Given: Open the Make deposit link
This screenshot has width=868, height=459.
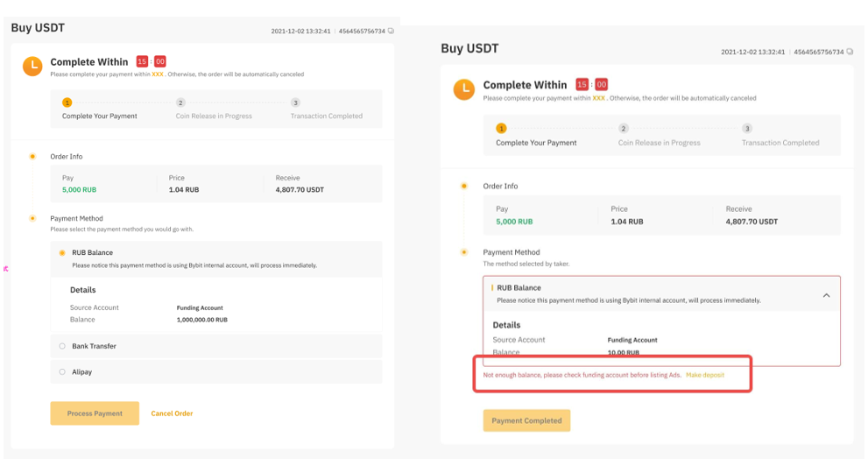Looking at the screenshot, I should point(705,375).
